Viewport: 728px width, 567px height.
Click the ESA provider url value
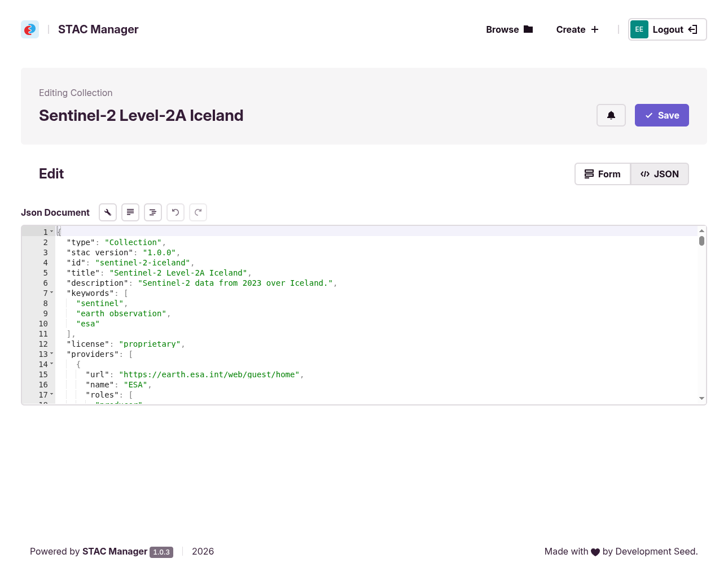click(x=209, y=374)
